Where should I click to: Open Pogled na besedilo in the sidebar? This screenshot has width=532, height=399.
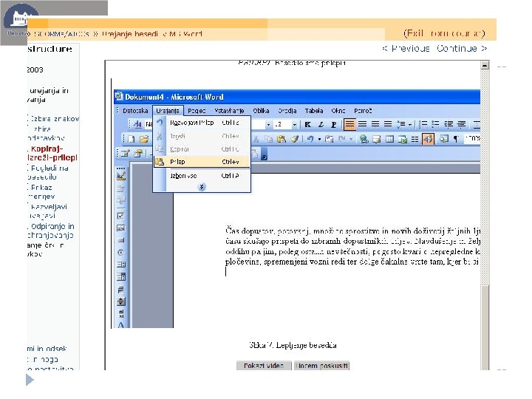[x=48, y=172]
